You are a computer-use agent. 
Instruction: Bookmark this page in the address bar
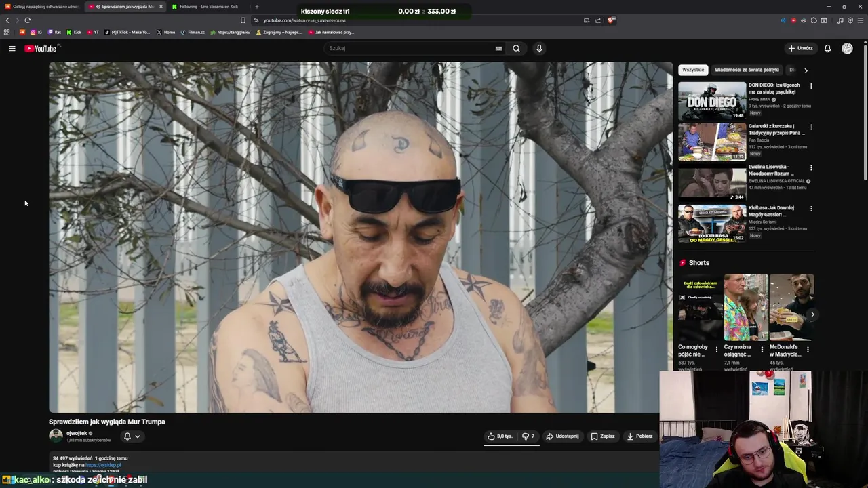[243, 20]
